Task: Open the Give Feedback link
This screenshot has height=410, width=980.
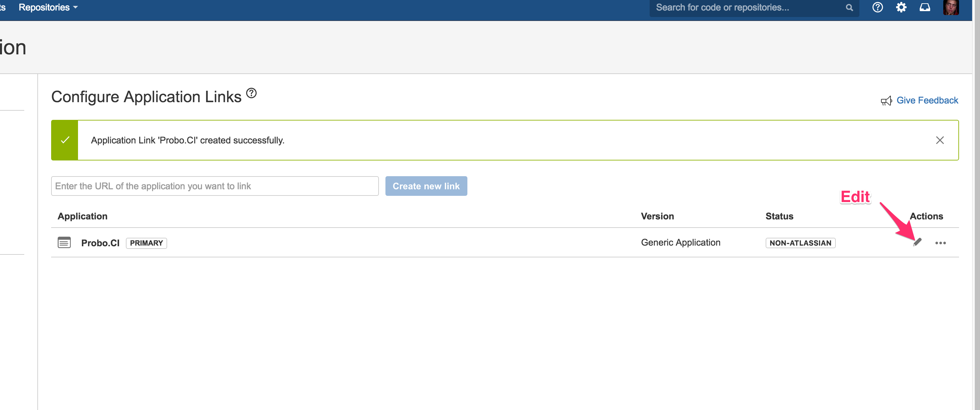Action: click(927, 100)
